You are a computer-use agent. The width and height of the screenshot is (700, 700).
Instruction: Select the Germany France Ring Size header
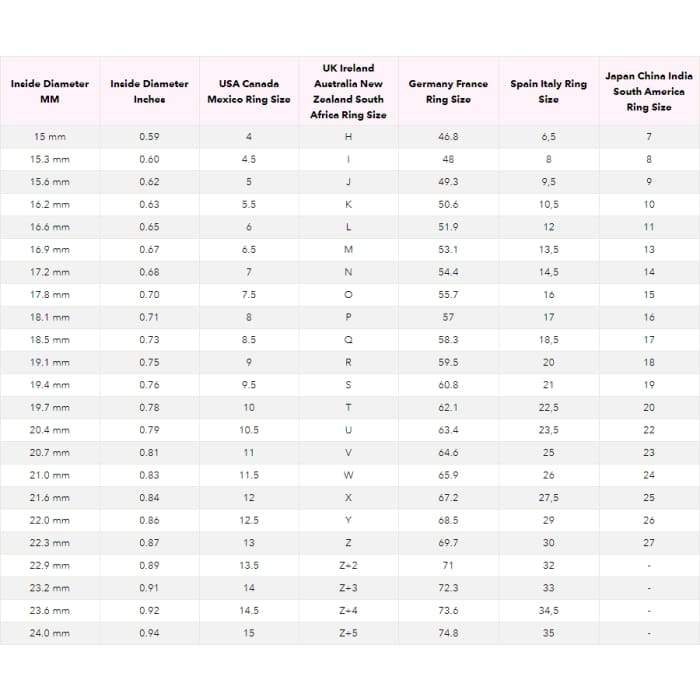coord(448,91)
